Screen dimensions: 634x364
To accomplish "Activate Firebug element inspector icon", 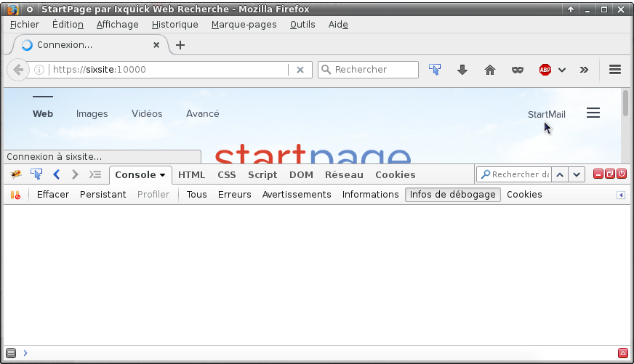I will pos(36,174).
